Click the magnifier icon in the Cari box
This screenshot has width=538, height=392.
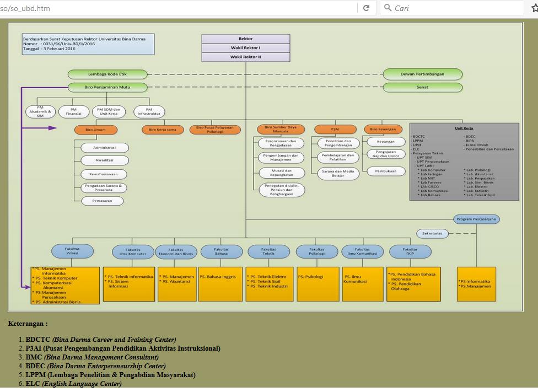click(388, 8)
